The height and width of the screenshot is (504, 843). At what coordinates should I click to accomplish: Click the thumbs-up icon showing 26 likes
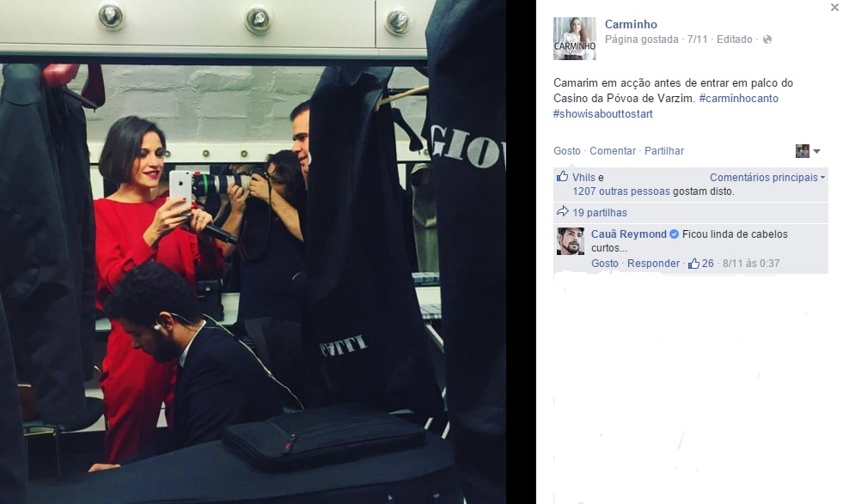click(x=693, y=264)
